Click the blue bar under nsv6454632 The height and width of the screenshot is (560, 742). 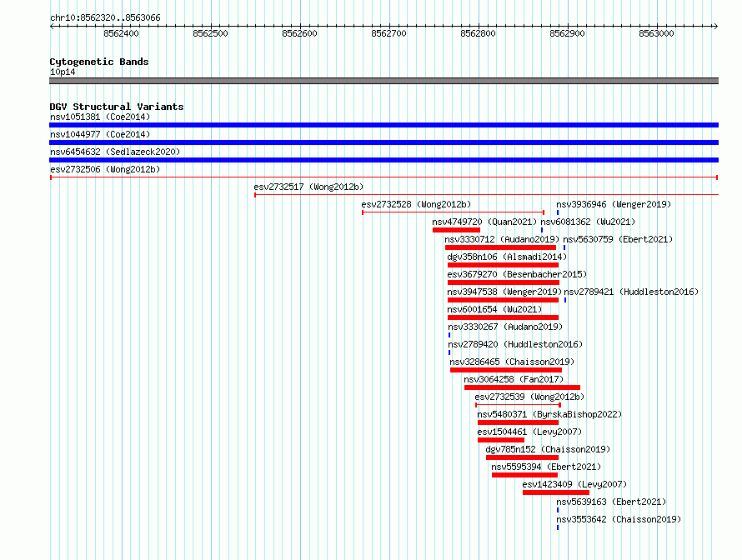pos(384,160)
